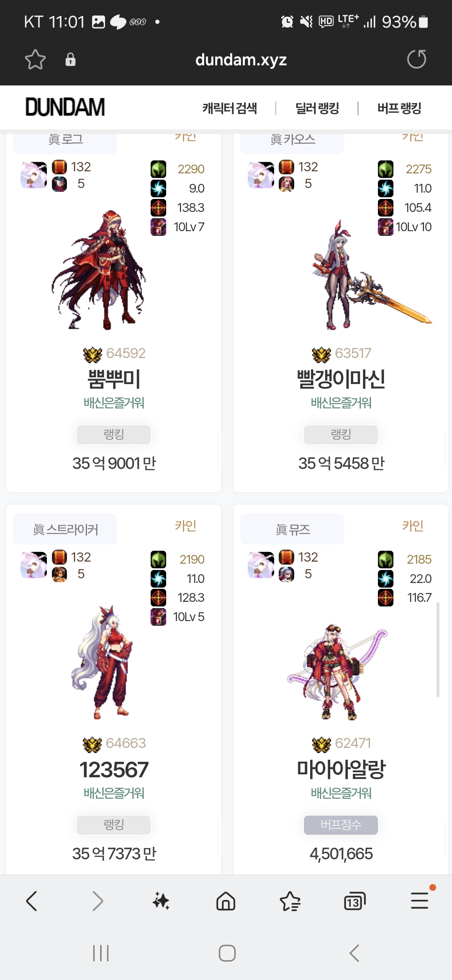The width and height of the screenshot is (452, 980).
Task: Tap the lock site-security icon
Action: (x=70, y=59)
